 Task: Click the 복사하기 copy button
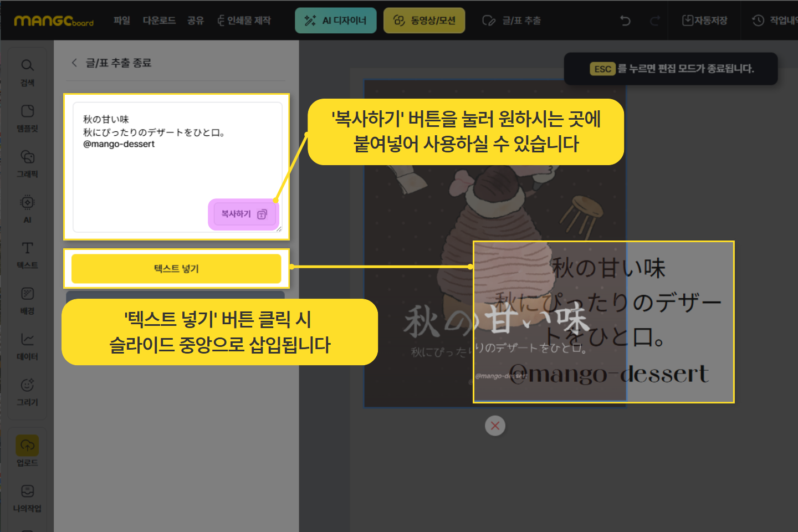point(244,214)
